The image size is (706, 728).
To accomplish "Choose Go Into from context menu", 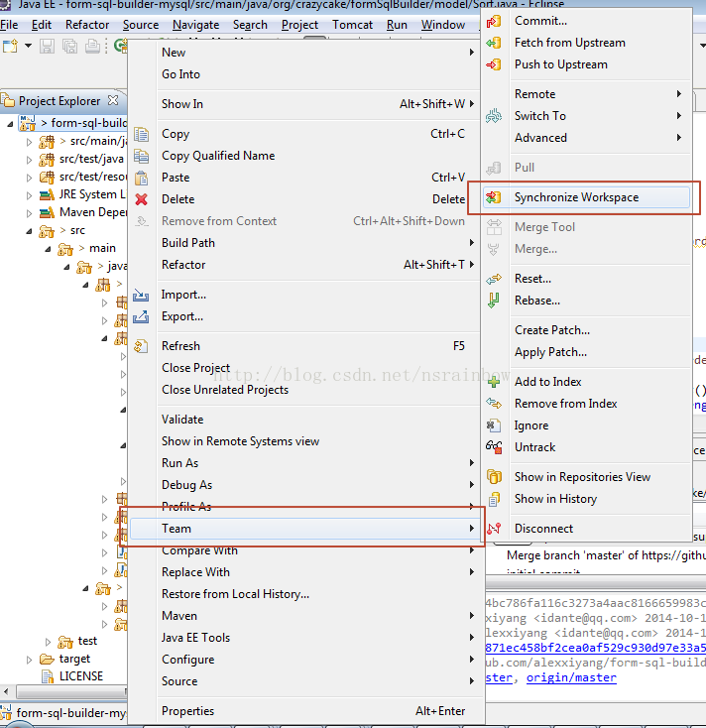I will point(304,74).
